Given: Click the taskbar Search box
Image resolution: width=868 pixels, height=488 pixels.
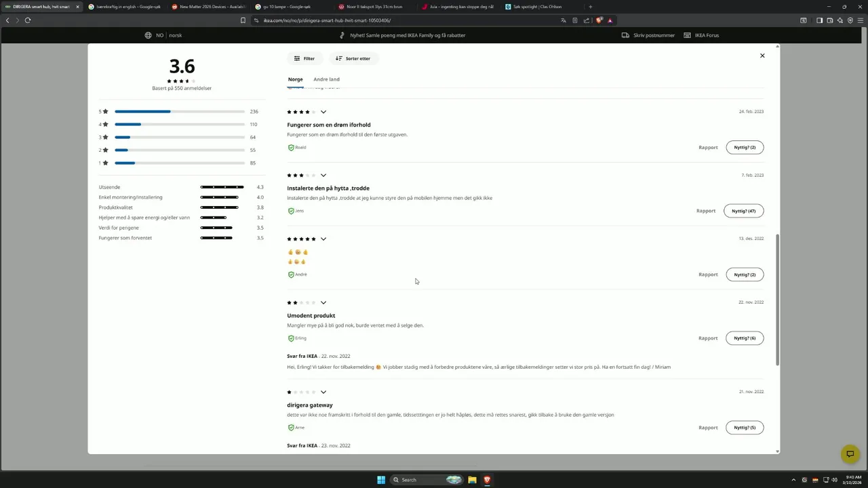Looking at the screenshot, I should pos(427,480).
